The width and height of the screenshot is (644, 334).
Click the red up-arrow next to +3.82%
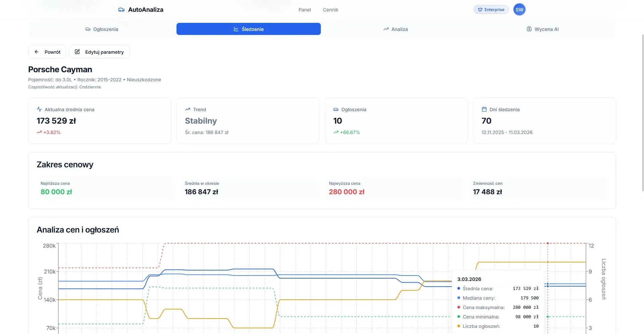point(39,132)
